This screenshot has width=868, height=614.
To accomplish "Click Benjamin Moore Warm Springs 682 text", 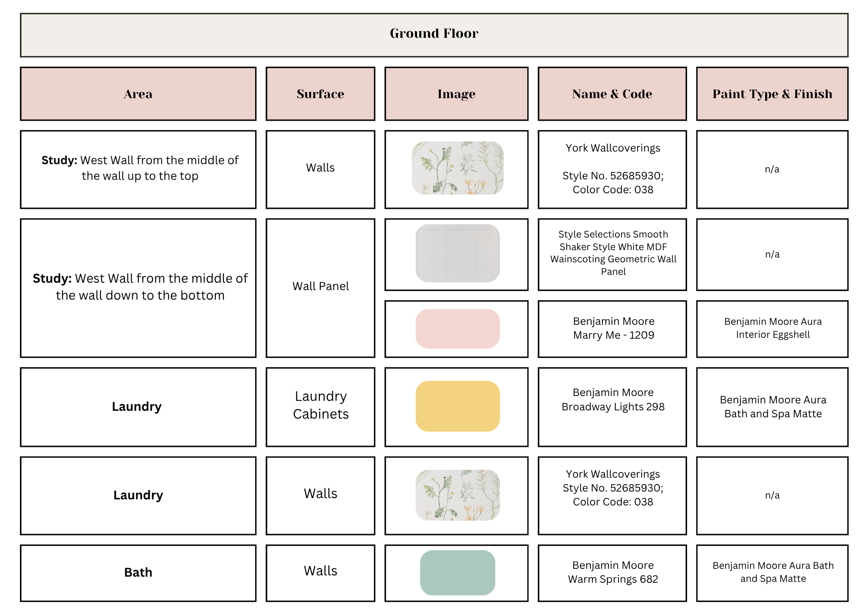I will click(x=613, y=572).
